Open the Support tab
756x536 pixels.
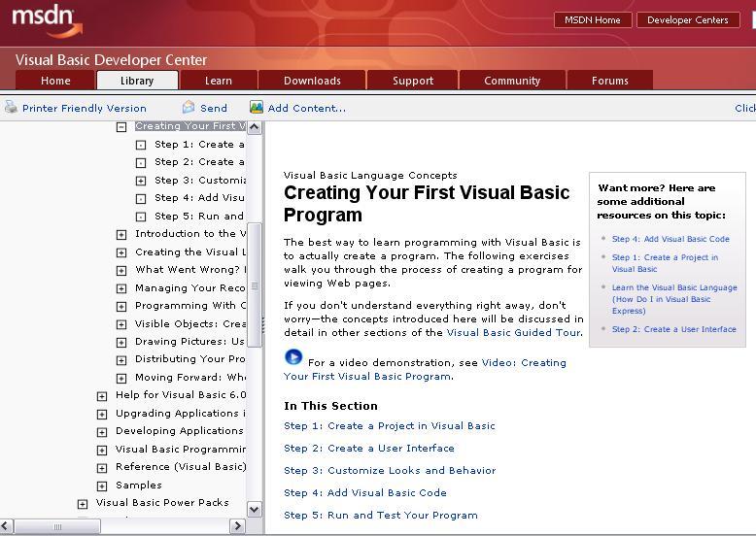pos(413,81)
